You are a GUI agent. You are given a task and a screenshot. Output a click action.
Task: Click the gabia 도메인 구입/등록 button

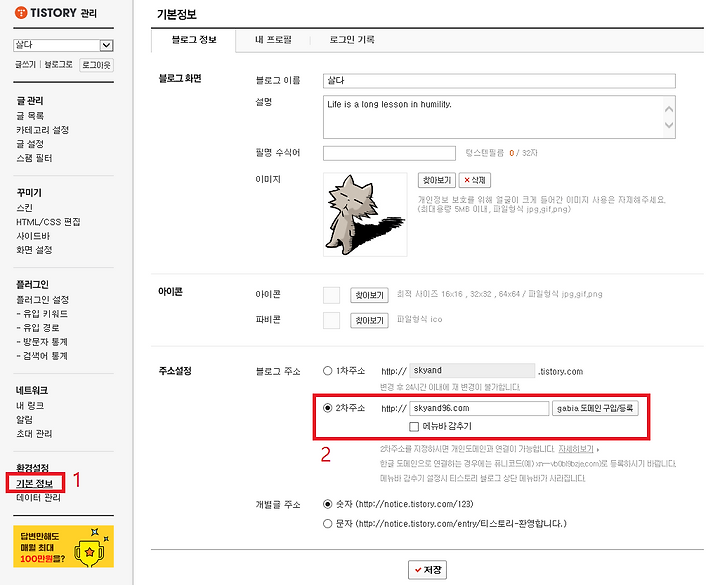click(595, 408)
